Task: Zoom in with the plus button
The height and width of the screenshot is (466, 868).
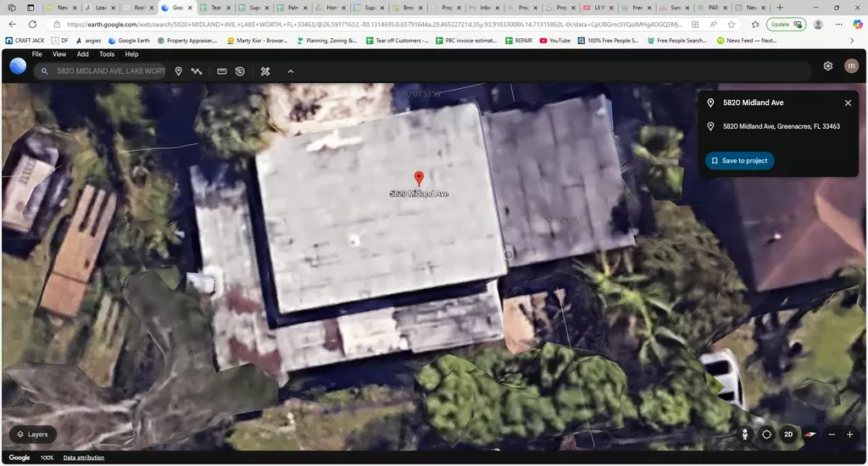Action: click(x=849, y=435)
